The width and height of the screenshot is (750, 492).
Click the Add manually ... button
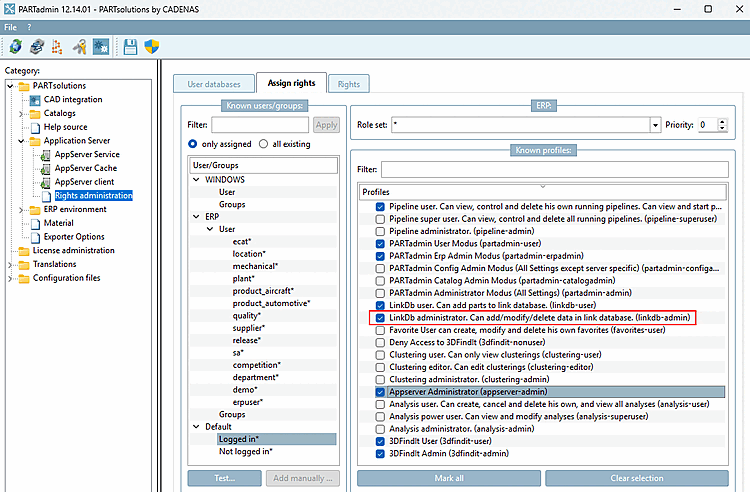[302, 478]
